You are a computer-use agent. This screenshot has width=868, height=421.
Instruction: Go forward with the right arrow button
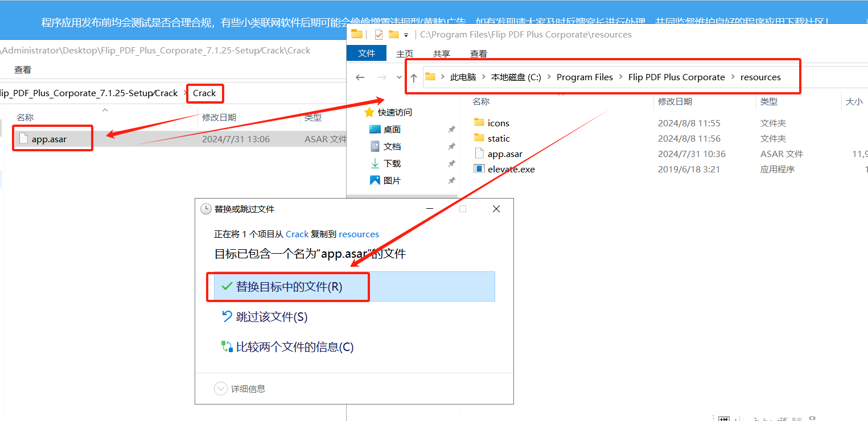382,77
